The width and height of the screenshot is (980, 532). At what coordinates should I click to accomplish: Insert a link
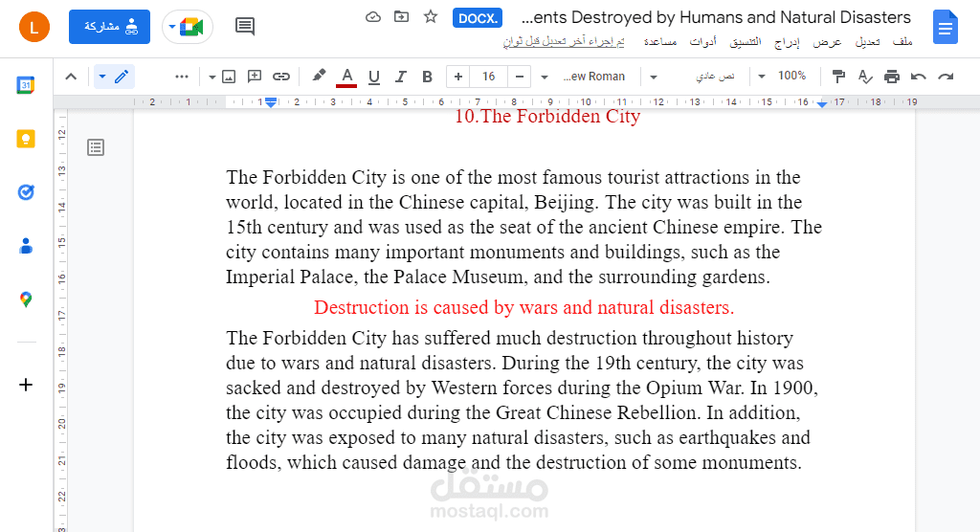click(x=281, y=77)
